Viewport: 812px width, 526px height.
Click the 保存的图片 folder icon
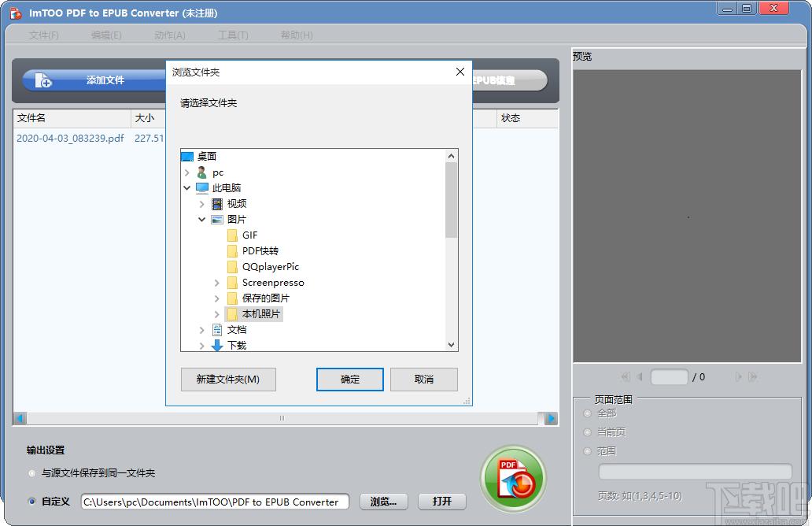(233, 298)
